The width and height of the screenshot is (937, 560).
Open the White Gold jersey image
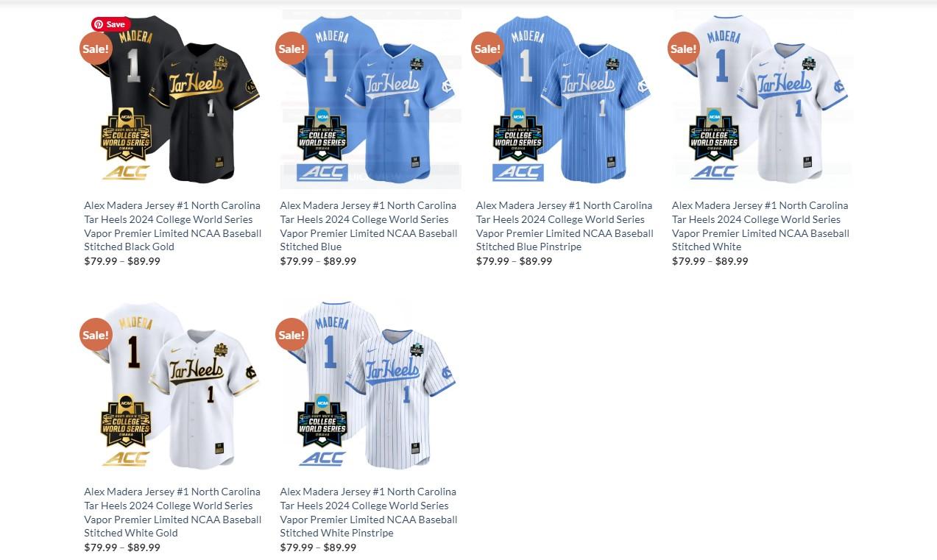[x=174, y=386]
